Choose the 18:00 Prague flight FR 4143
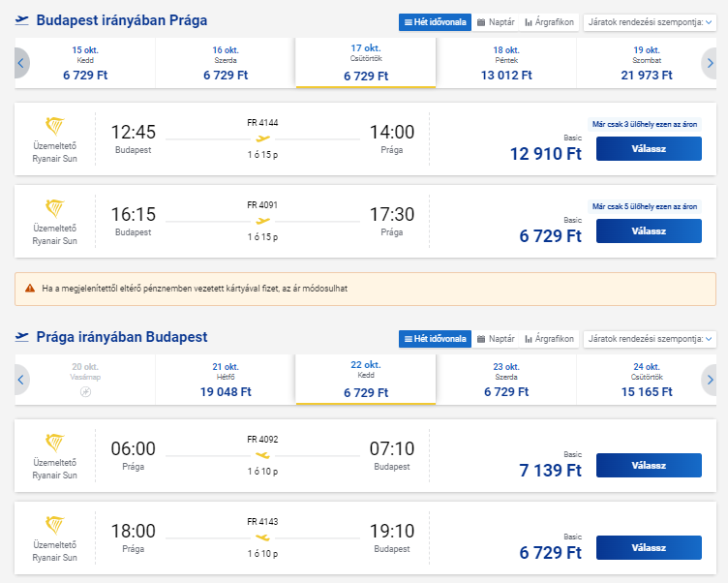This screenshot has width=728, height=583. pos(649,548)
